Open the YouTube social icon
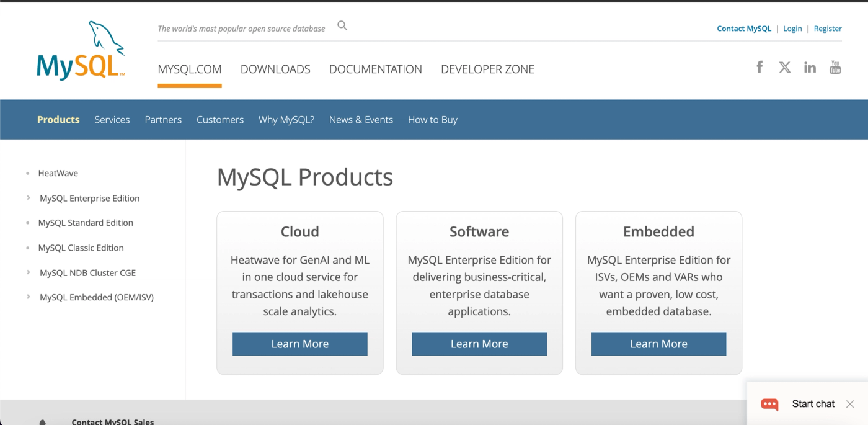Image resolution: width=868 pixels, height=425 pixels. coord(835,67)
